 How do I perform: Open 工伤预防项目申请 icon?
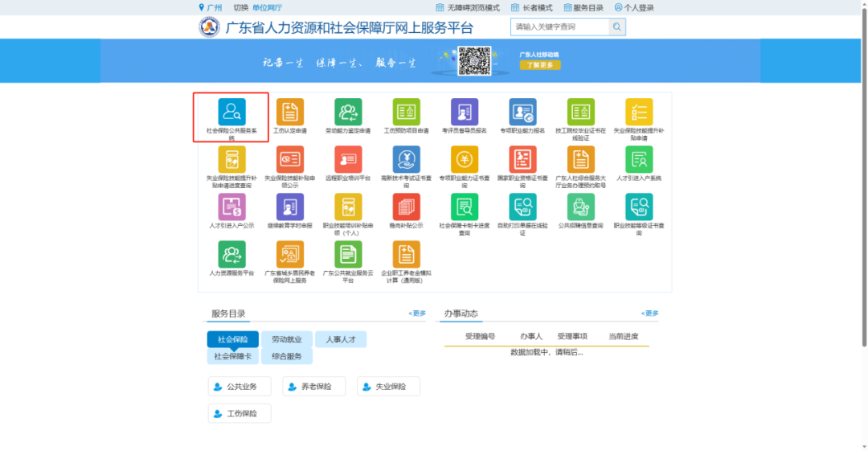click(407, 113)
